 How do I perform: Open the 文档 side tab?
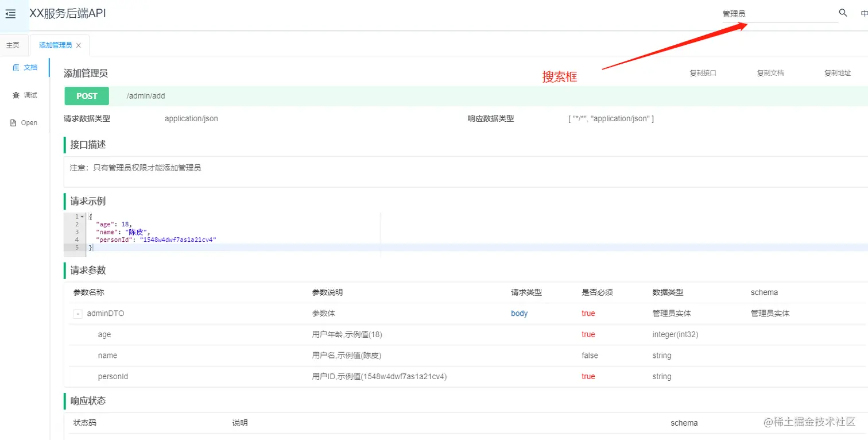point(25,67)
